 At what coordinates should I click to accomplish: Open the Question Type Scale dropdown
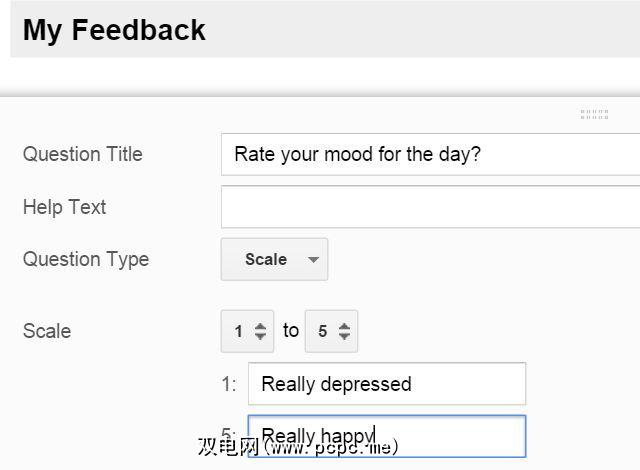pyautogui.click(x=274, y=260)
